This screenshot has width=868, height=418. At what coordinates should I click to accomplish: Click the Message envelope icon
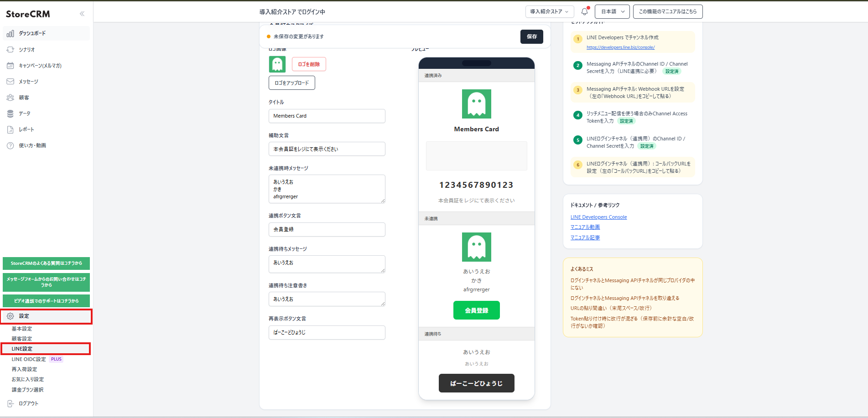pyautogui.click(x=10, y=82)
